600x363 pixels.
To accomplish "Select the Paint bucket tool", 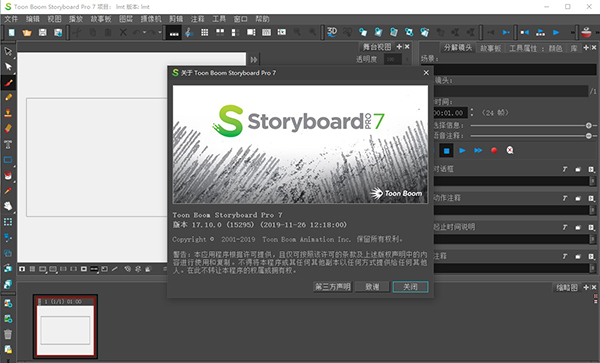I will 8,175.
